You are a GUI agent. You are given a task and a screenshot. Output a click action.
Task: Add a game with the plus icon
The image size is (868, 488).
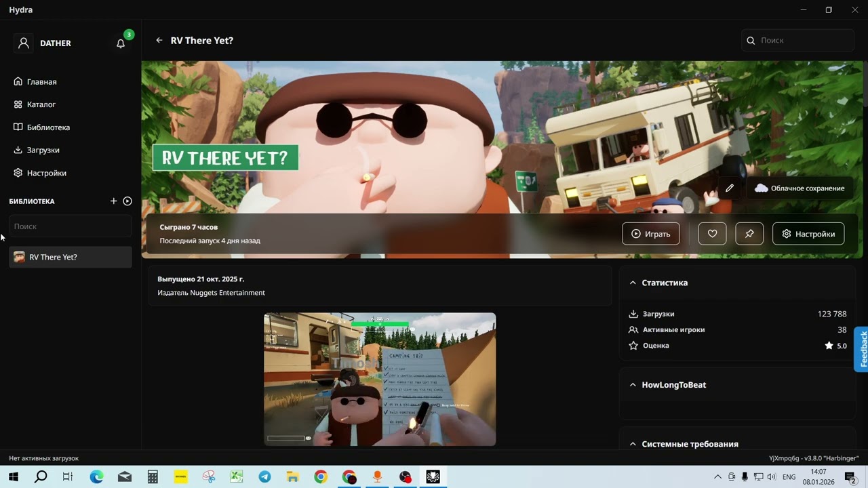114,201
